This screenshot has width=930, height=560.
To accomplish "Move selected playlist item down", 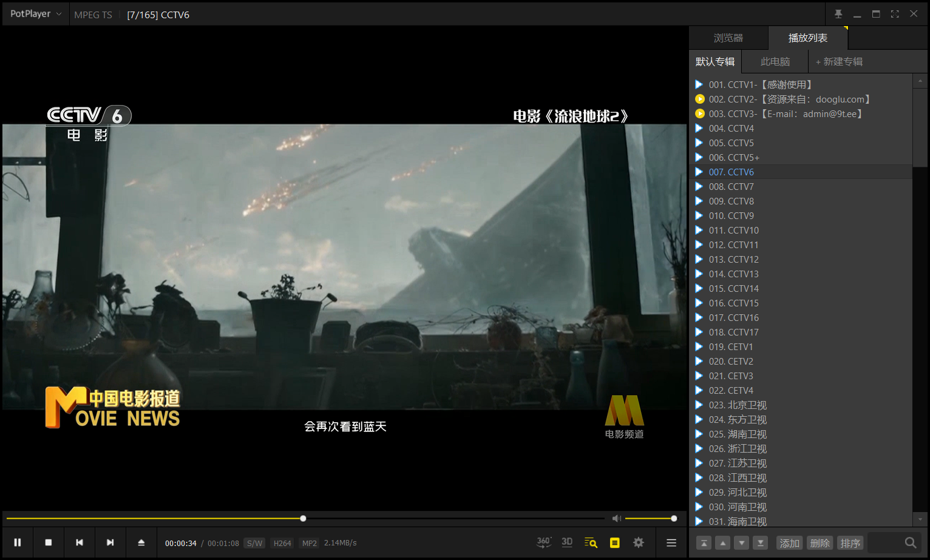I will [742, 543].
